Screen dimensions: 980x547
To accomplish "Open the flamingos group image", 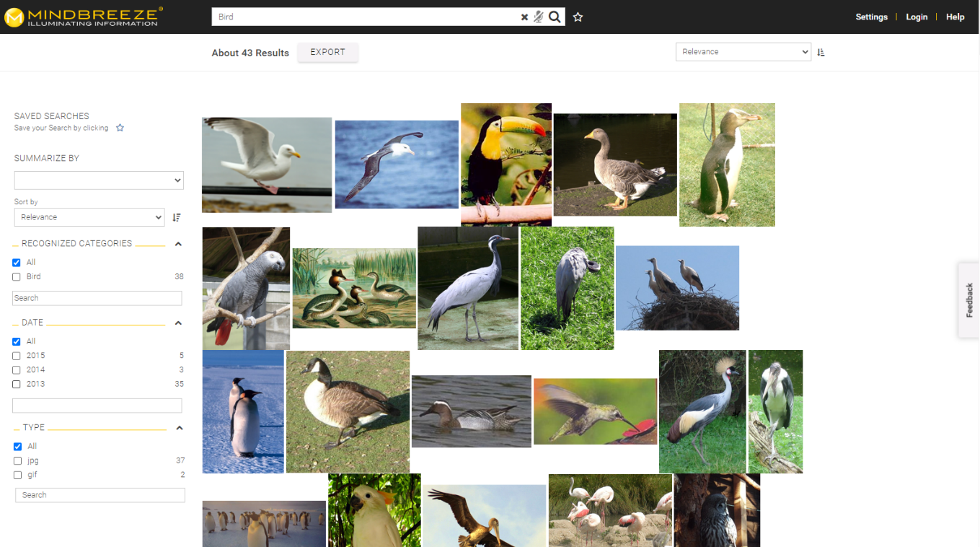I will (610, 510).
